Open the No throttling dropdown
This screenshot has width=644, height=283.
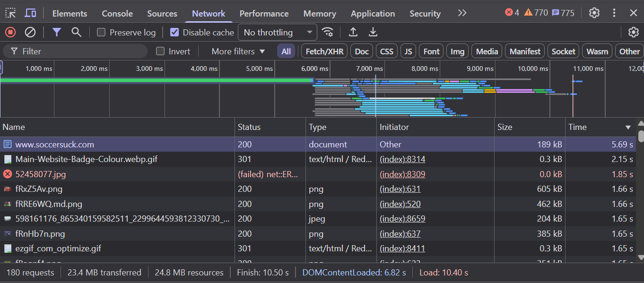tap(278, 33)
